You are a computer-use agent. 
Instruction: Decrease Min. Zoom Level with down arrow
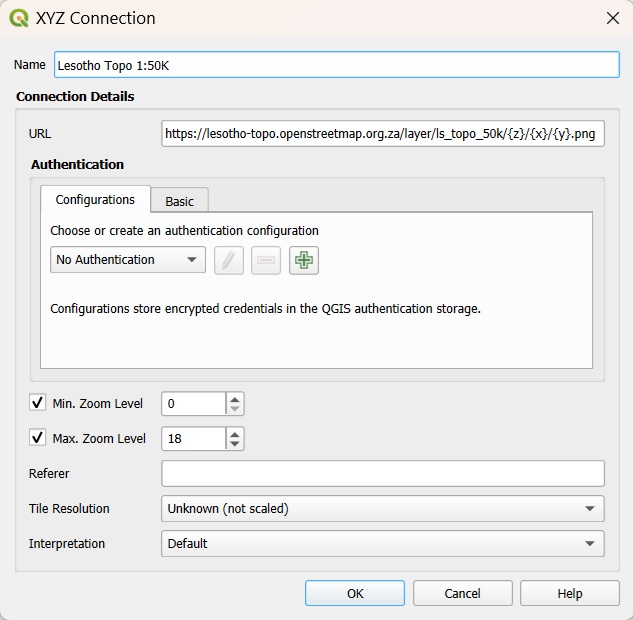click(x=235, y=408)
